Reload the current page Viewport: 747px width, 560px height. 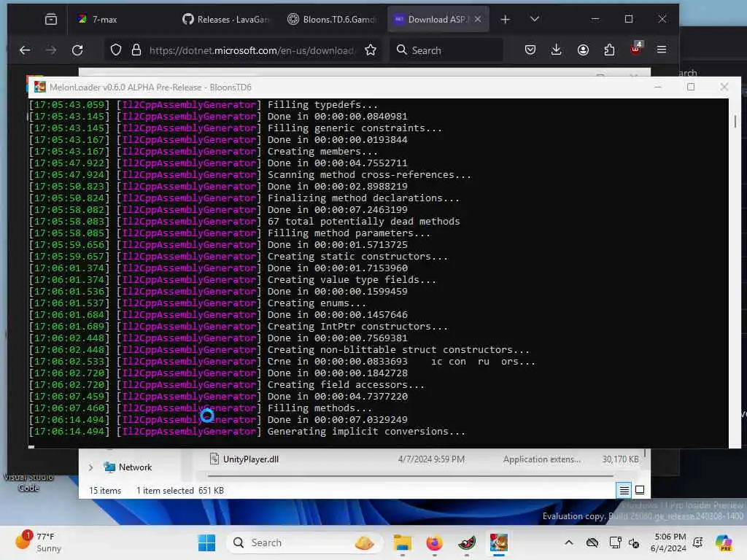coord(77,50)
